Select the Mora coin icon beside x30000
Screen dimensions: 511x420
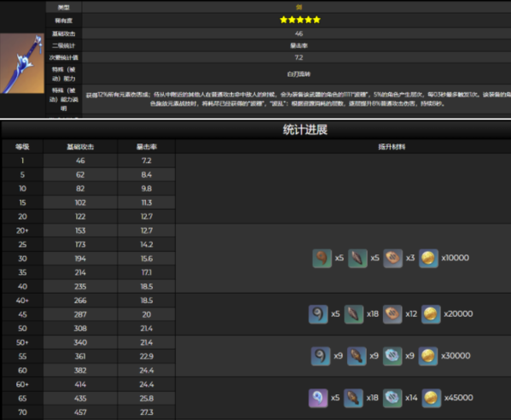(x=428, y=356)
